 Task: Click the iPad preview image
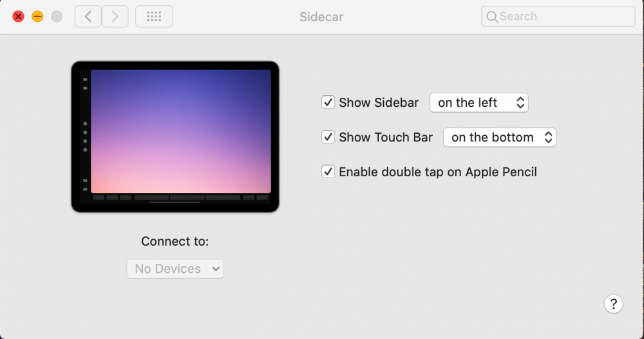[x=175, y=136]
